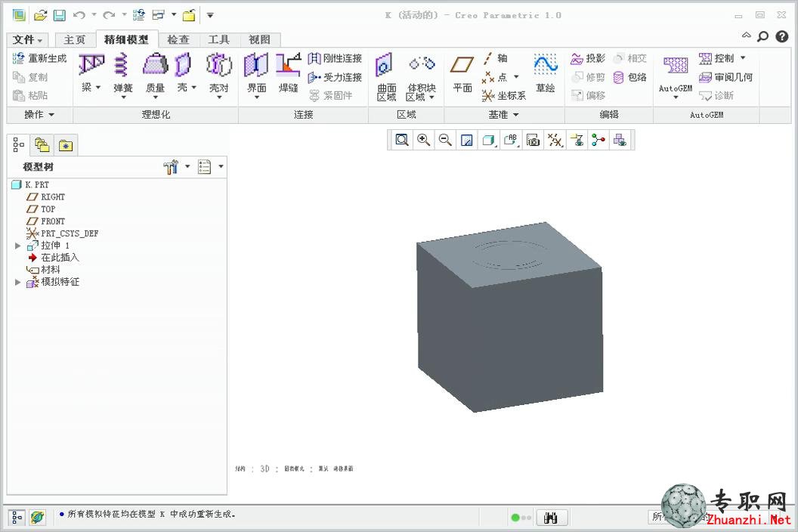Viewport: 798px width, 532px height.
Task: Open the 控制 (Control) dropdown arrow
Action: tap(743, 58)
